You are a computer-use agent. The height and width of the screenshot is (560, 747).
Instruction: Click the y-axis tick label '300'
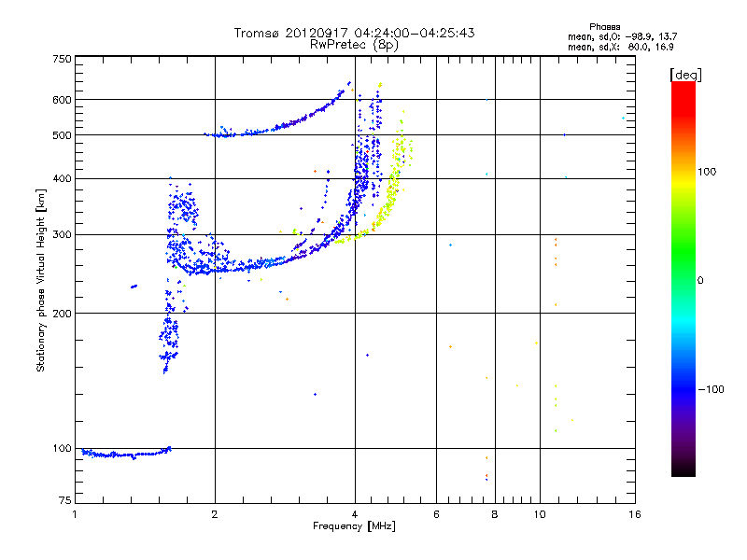coord(62,234)
